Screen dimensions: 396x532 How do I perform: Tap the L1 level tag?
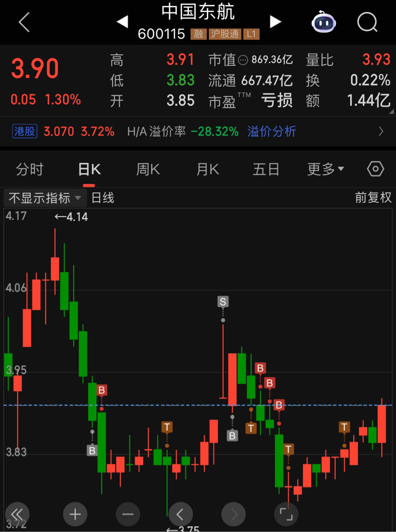point(252,34)
